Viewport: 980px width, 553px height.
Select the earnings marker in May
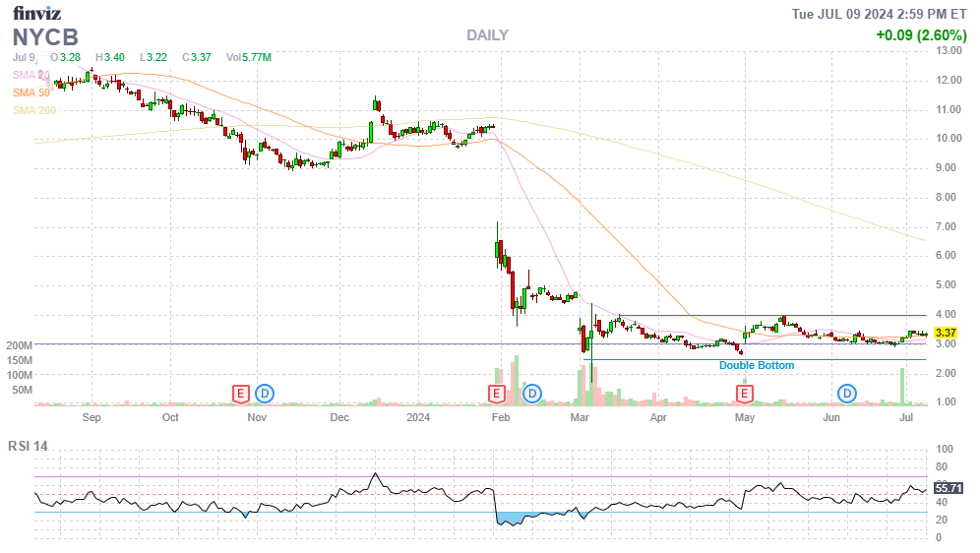click(x=745, y=394)
